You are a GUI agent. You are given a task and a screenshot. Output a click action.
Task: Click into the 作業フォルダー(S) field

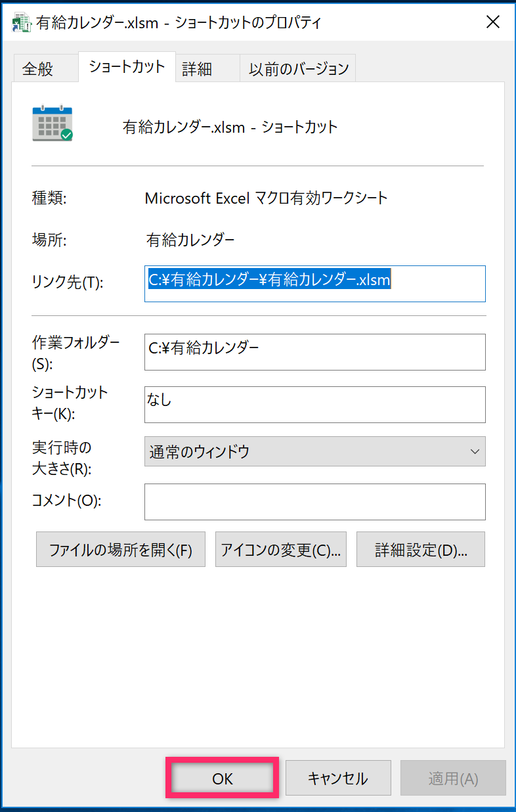[x=314, y=352]
